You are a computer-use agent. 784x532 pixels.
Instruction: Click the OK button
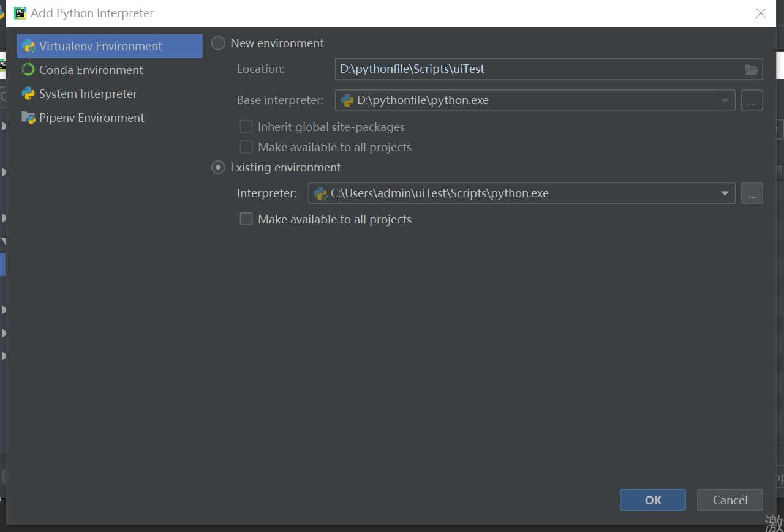pos(653,500)
